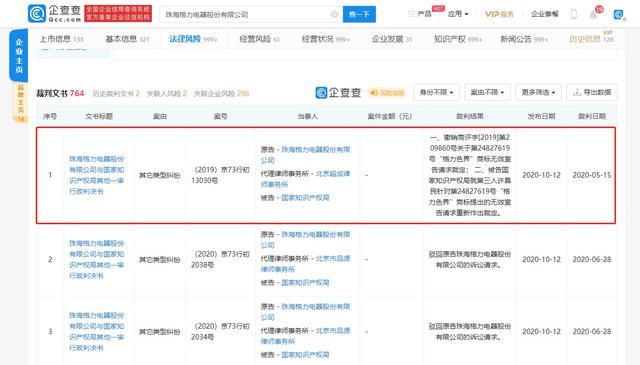Click the 查一下 search button

359,14
